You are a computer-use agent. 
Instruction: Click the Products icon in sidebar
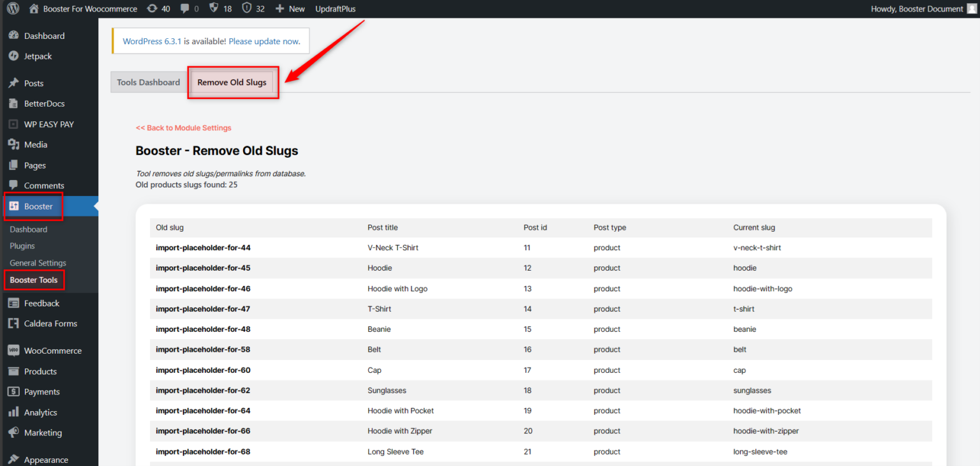coord(13,372)
